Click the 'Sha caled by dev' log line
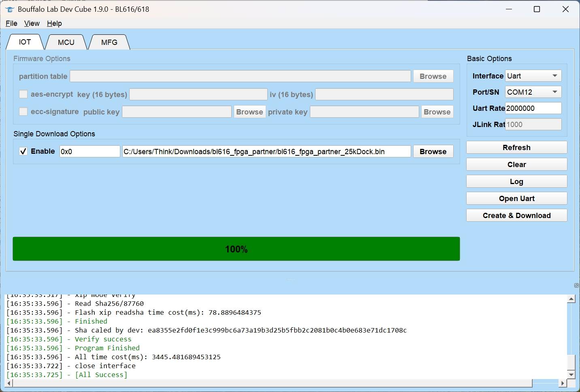The width and height of the screenshot is (580, 392). (207, 330)
